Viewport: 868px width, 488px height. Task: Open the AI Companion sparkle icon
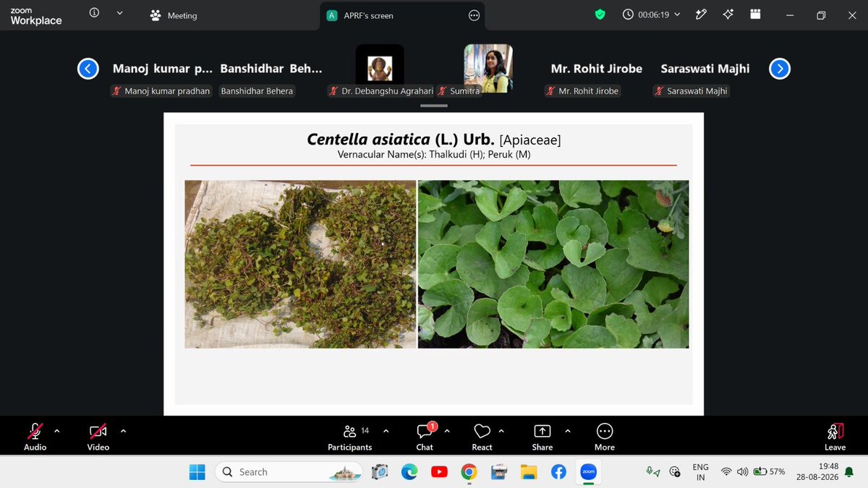(728, 14)
